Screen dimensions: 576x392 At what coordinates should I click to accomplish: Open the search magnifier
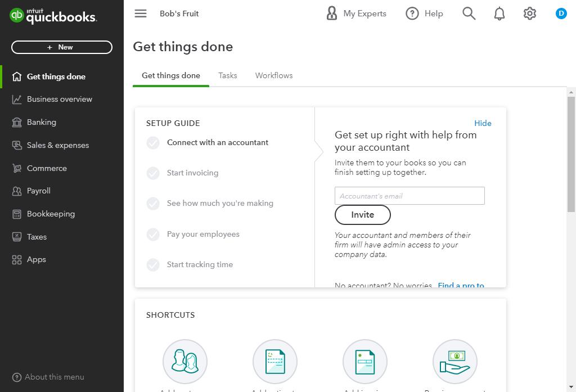pyautogui.click(x=469, y=13)
